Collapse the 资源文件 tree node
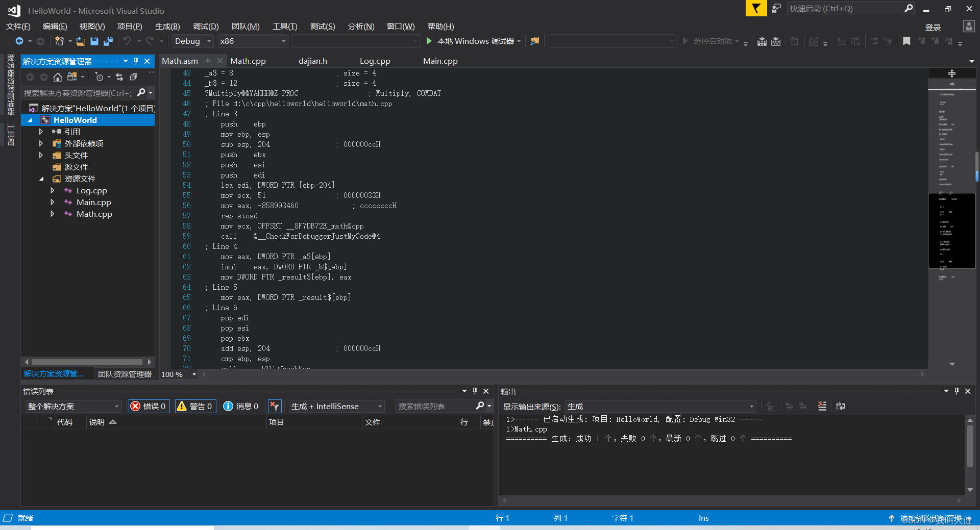The height and width of the screenshot is (530, 980). pyautogui.click(x=41, y=179)
